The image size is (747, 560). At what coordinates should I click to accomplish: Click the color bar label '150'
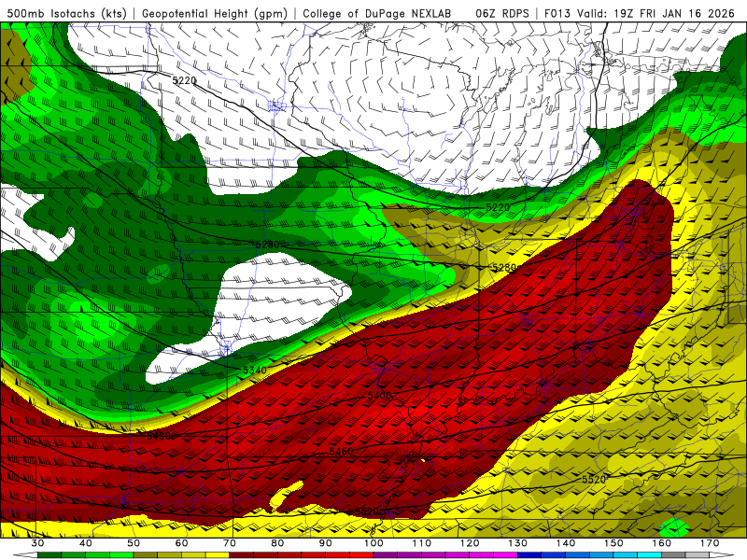click(613, 543)
